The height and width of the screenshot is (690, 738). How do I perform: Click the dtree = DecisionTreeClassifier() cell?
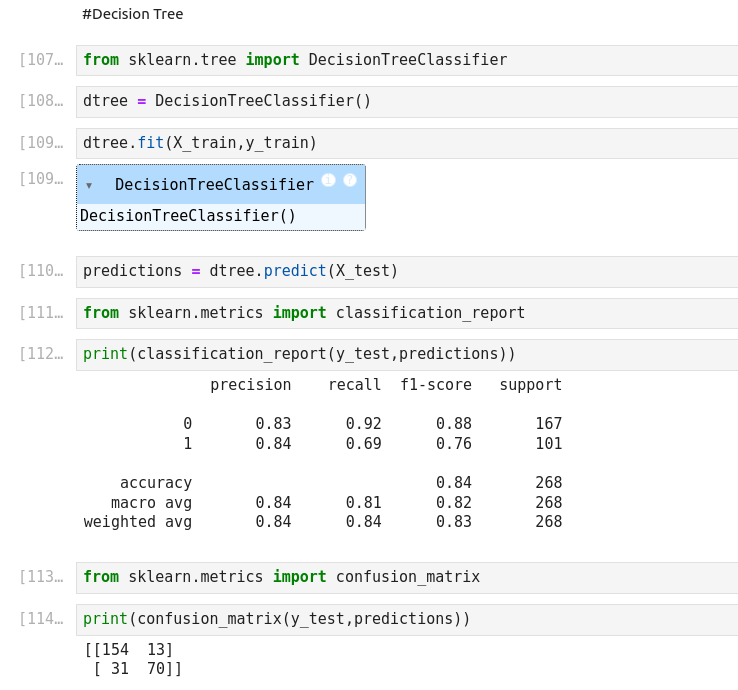(x=400, y=101)
